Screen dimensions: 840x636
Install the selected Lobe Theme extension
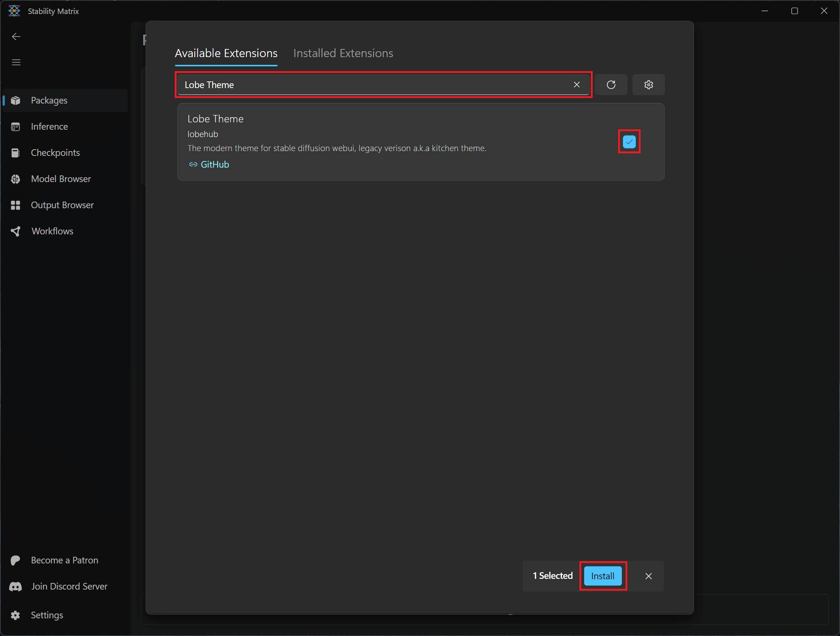[x=603, y=576]
